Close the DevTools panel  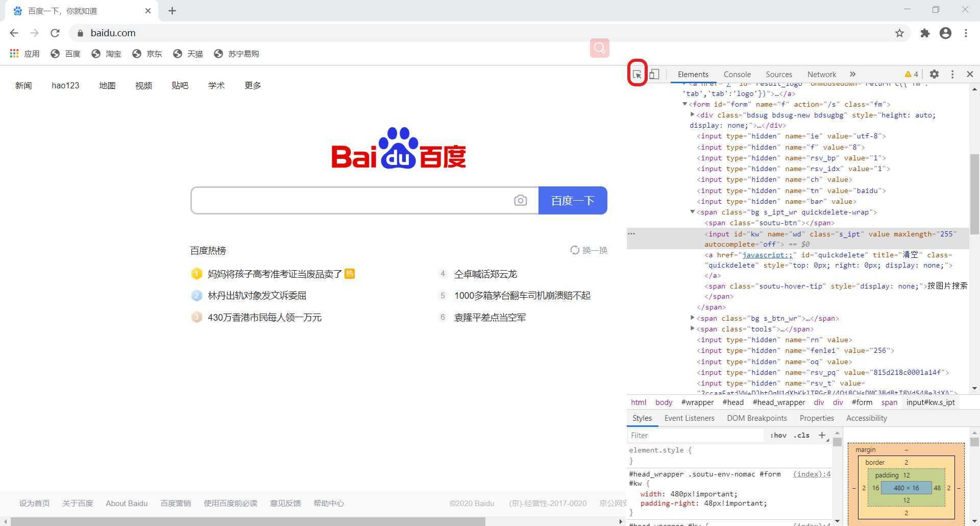[970, 74]
